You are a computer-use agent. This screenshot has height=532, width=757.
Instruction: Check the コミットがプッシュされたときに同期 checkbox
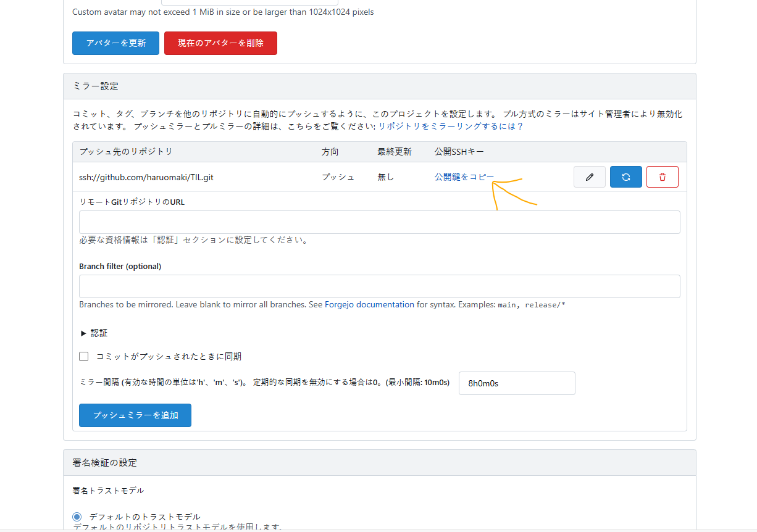tap(84, 357)
